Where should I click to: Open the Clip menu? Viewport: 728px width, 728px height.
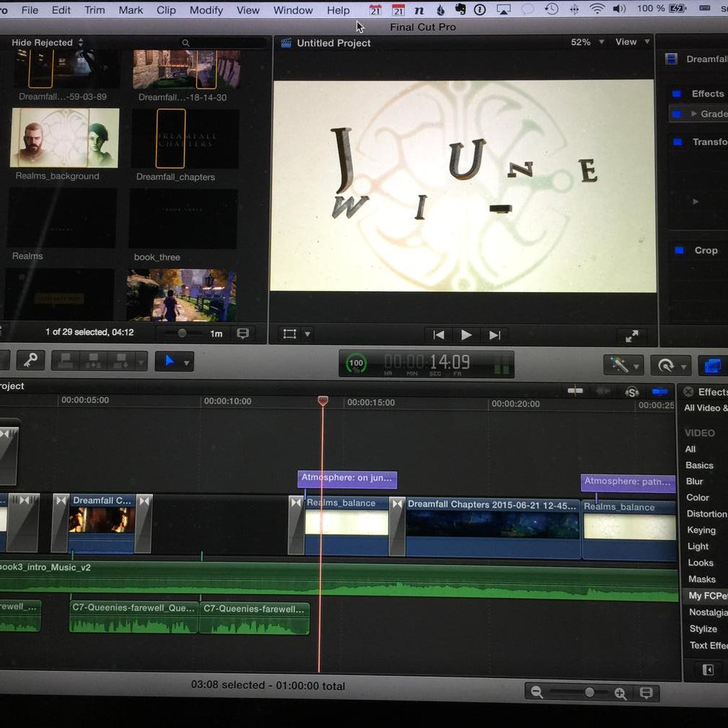(166, 10)
